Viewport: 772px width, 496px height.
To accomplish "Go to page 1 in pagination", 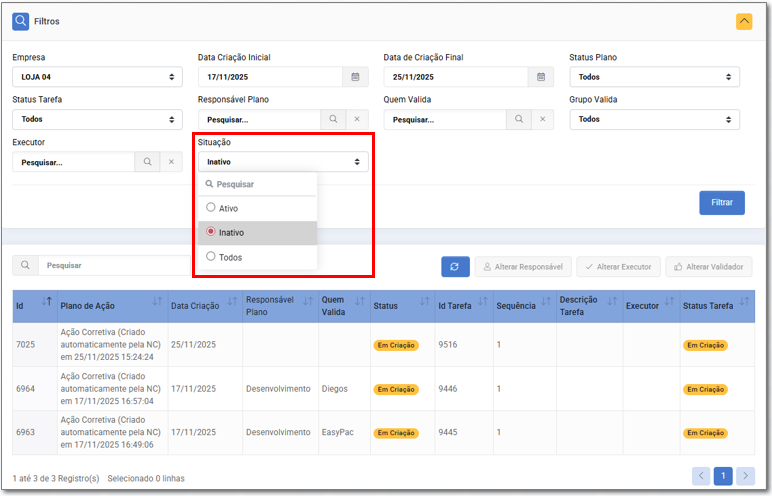I will click(x=722, y=476).
